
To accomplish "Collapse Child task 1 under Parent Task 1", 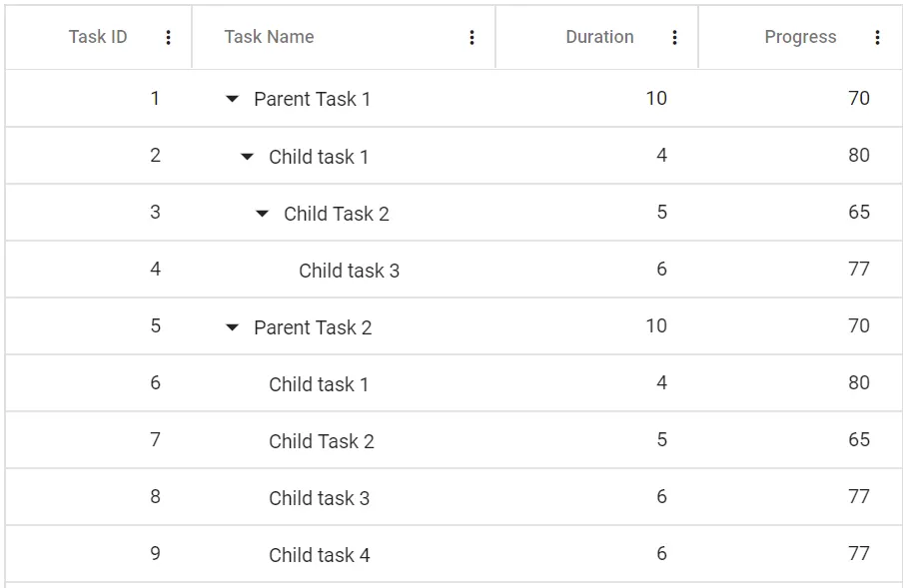I will [x=247, y=156].
